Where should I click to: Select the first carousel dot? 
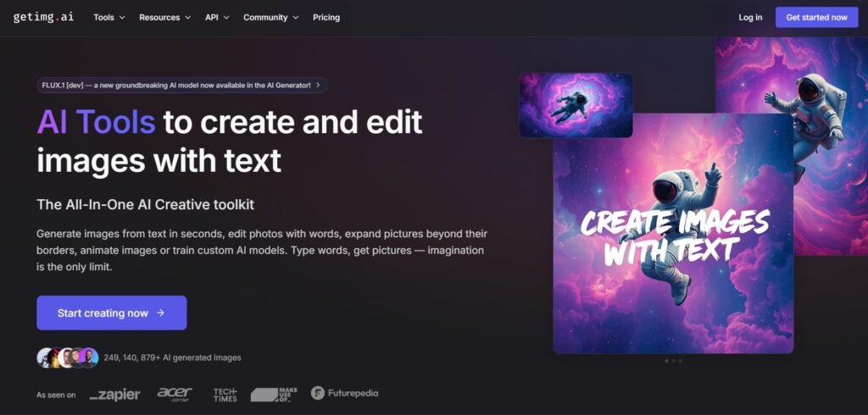pyautogui.click(x=666, y=361)
